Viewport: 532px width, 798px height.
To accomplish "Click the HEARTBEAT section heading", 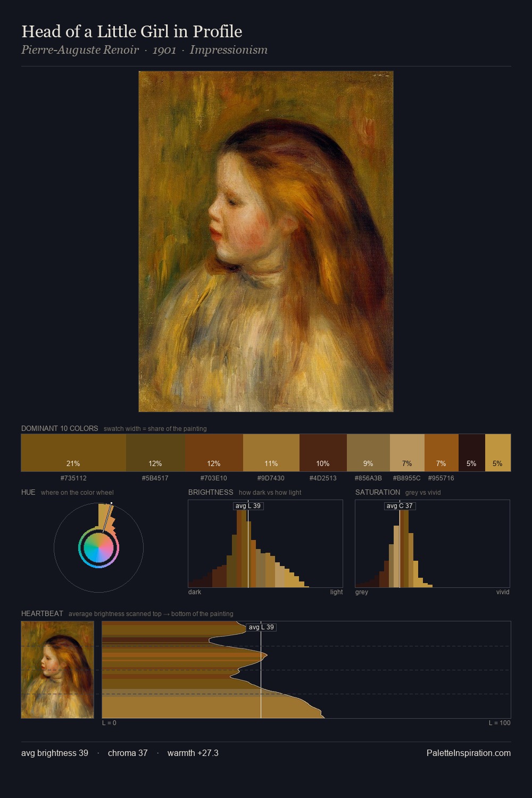I will click(42, 613).
